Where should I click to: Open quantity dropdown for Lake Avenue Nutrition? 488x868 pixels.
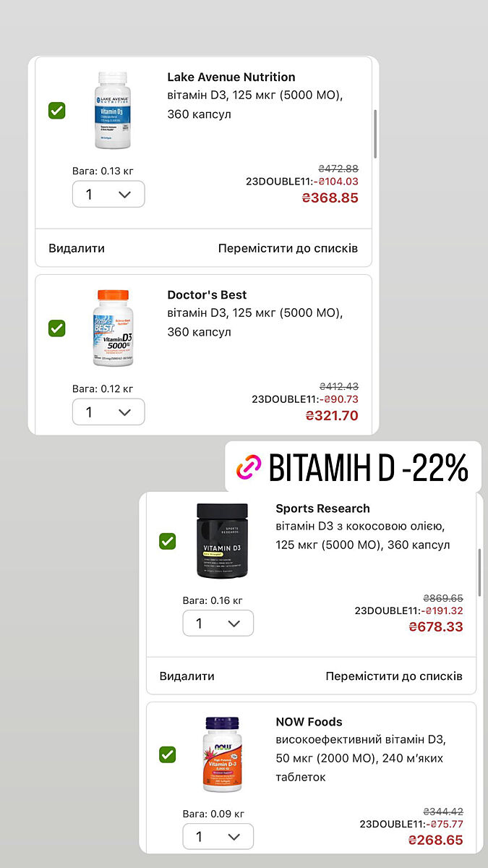[108, 194]
